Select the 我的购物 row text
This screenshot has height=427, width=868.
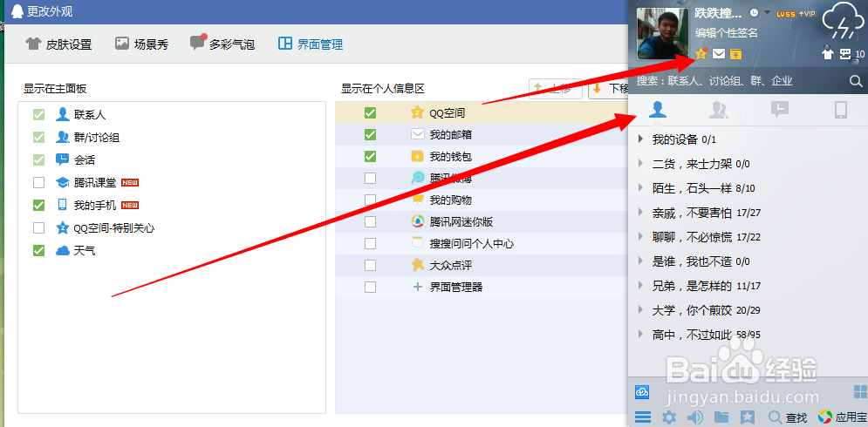(x=451, y=200)
